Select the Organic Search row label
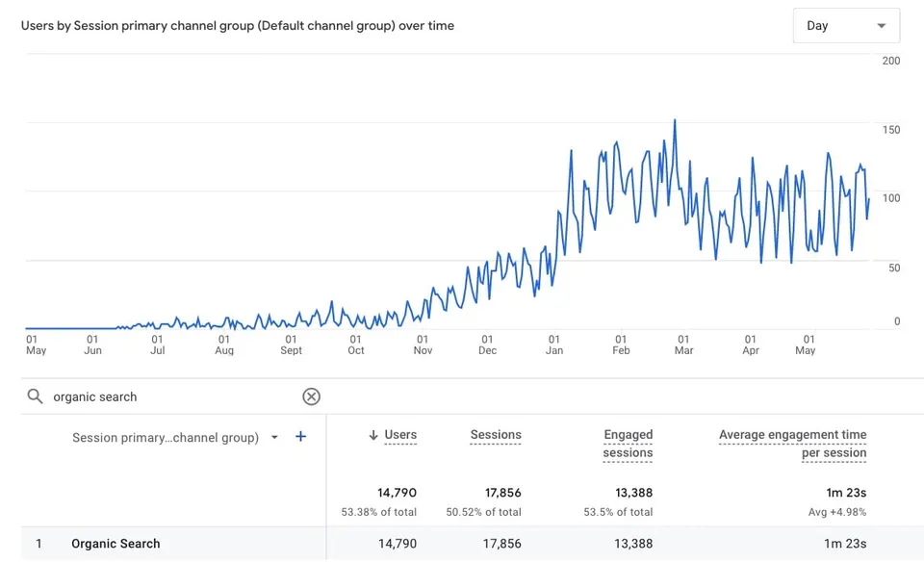This screenshot has height=562, width=924. [x=115, y=544]
